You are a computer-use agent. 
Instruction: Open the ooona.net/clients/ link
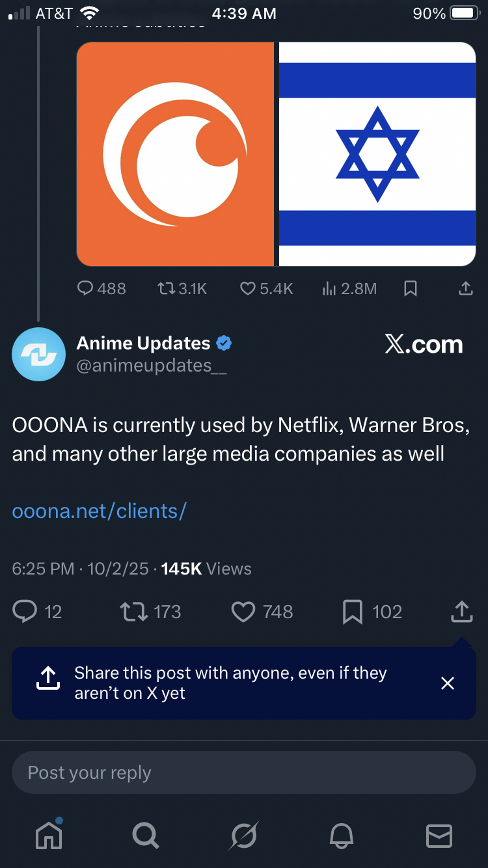99,511
